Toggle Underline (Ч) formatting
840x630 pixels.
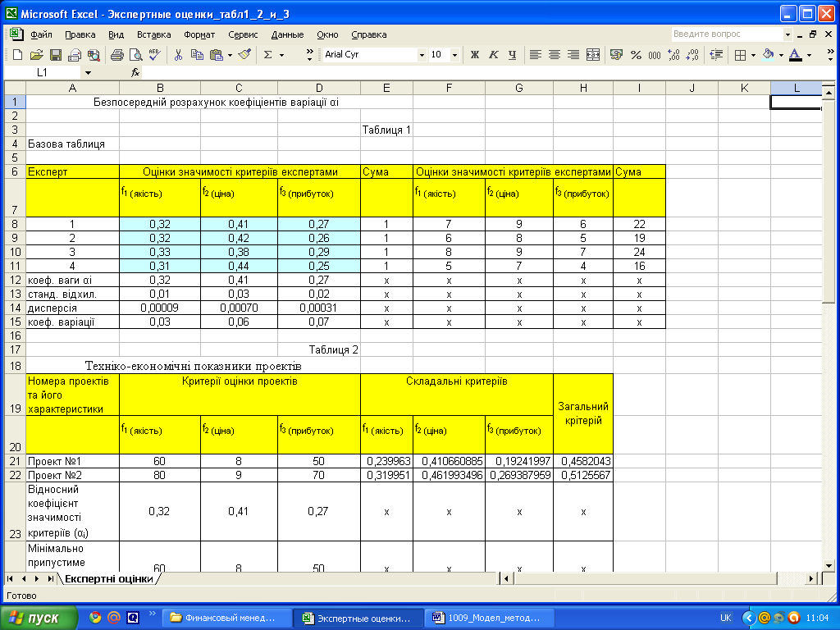(x=513, y=55)
